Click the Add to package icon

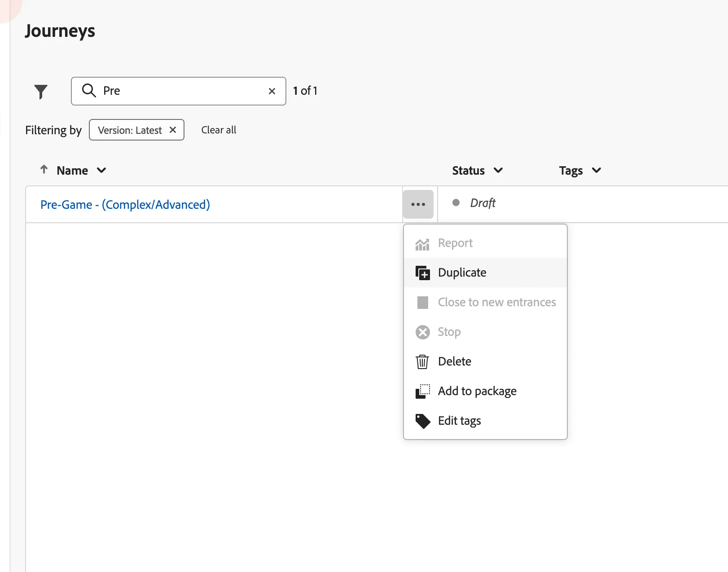coord(423,391)
